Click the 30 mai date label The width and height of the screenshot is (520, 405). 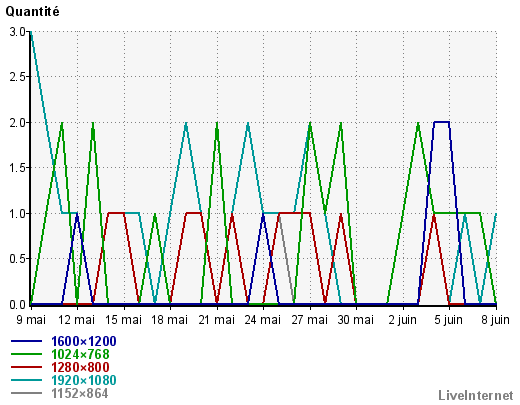356,320
